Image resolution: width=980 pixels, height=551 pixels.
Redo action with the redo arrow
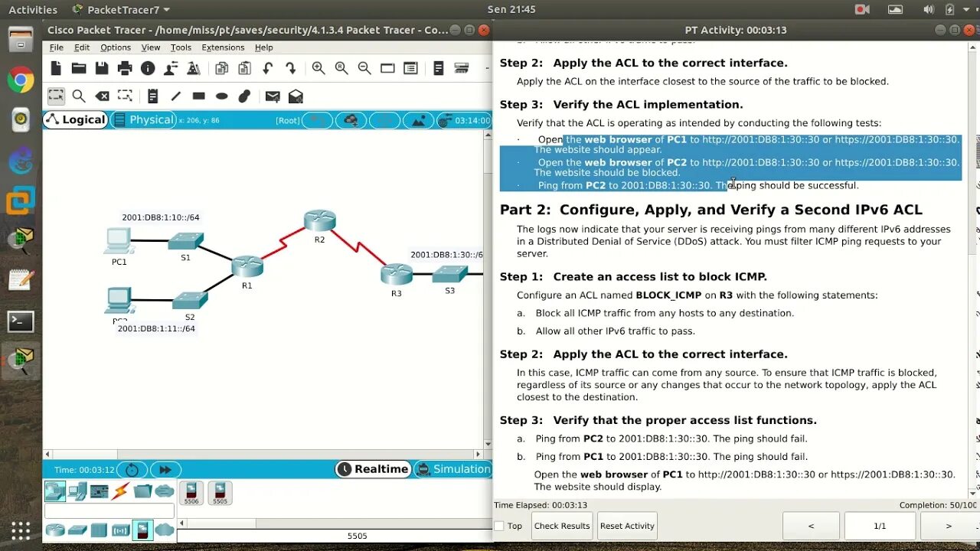coord(290,68)
